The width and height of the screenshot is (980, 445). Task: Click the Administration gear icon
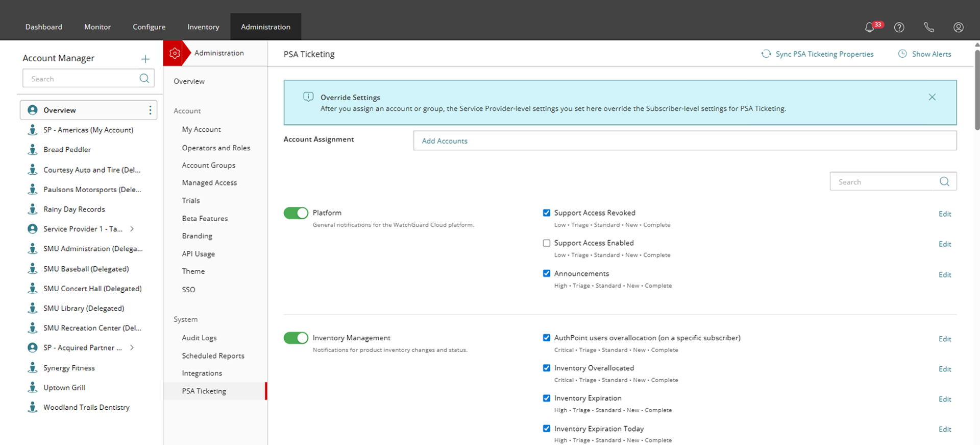(x=175, y=53)
